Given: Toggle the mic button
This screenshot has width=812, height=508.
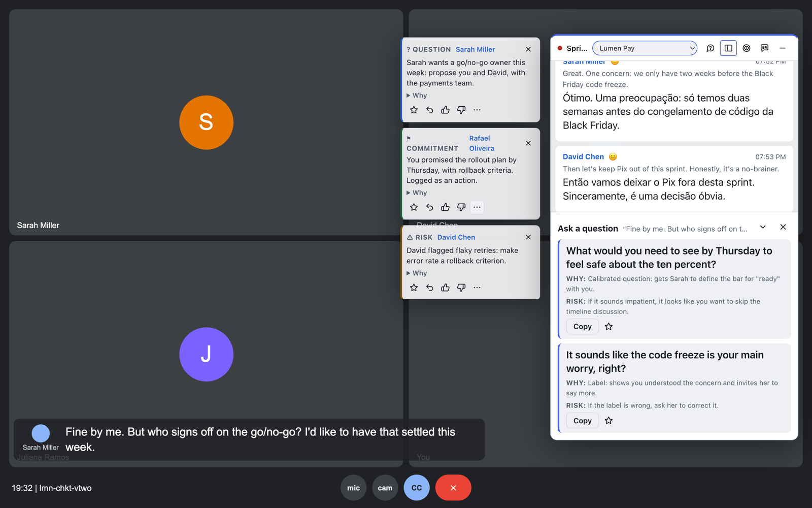Looking at the screenshot, I should pos(354,488).
